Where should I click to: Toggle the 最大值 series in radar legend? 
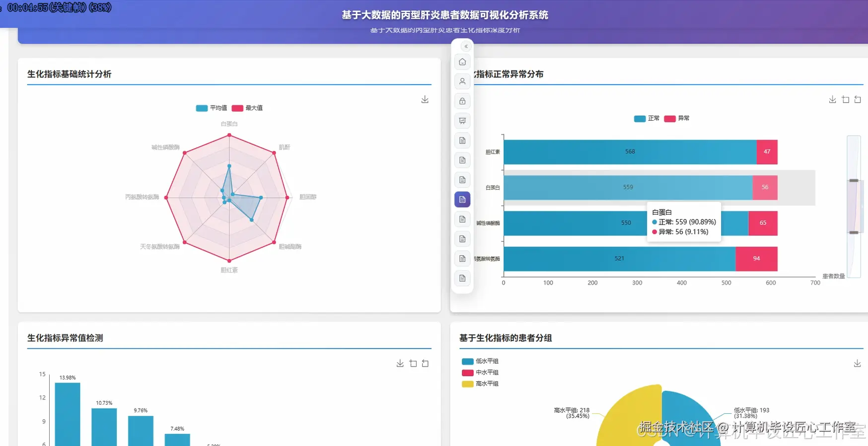pos(247,108)
